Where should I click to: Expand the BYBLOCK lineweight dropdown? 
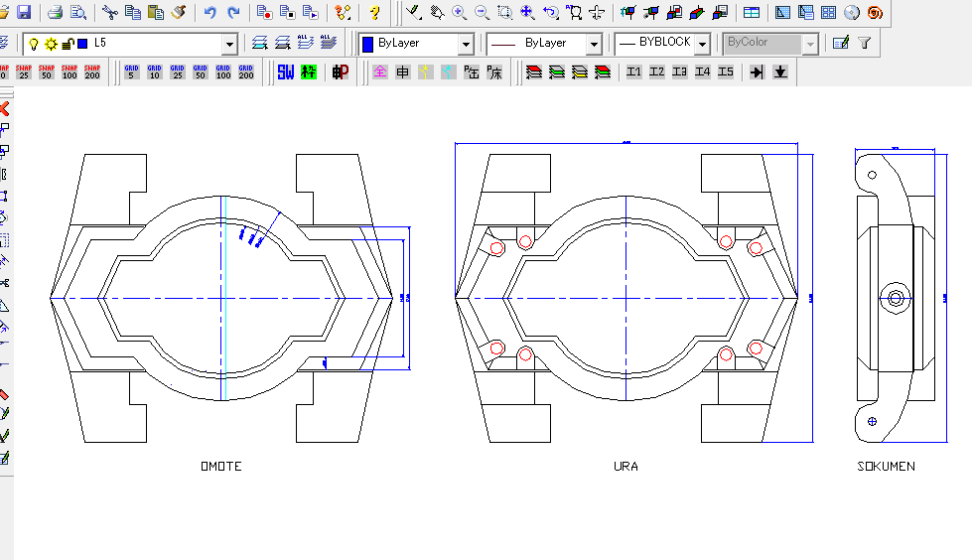[702, 44]
